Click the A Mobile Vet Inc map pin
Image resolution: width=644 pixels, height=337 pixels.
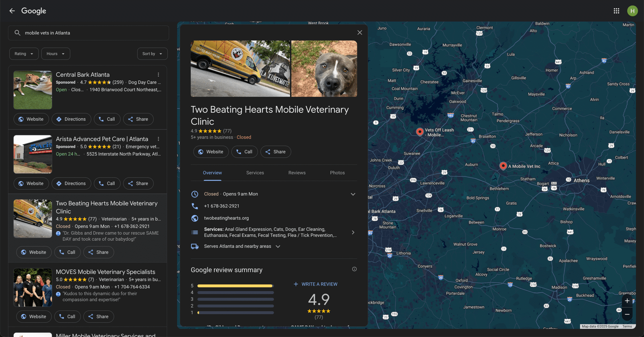[x=503, y=166]
